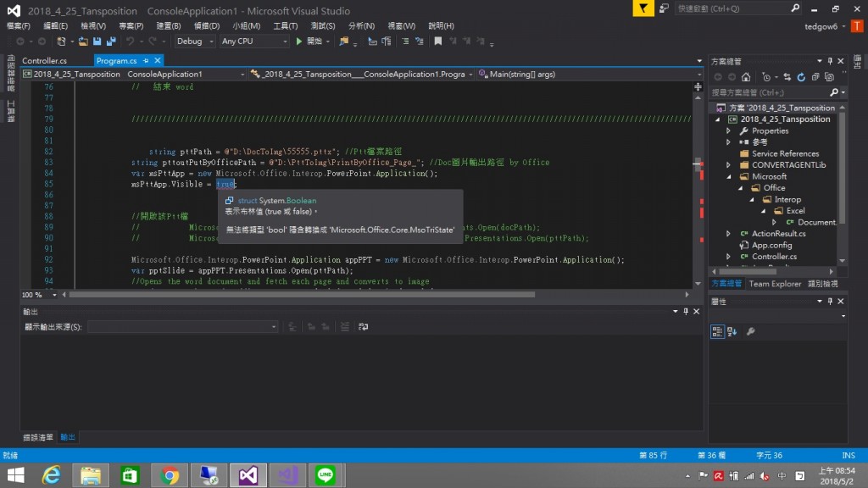The image size is (868, 488).
Task: Open LINE app from the taskbar
Action: click(325, 475)
